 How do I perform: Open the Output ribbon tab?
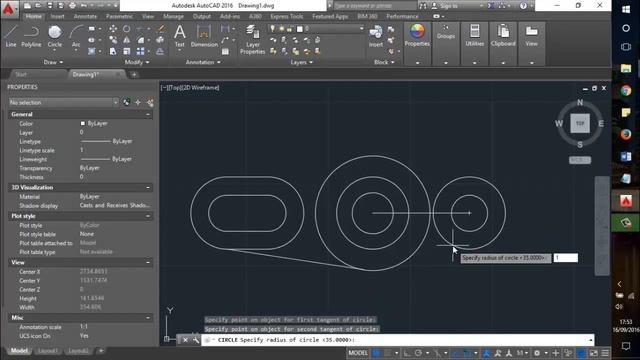202,16
